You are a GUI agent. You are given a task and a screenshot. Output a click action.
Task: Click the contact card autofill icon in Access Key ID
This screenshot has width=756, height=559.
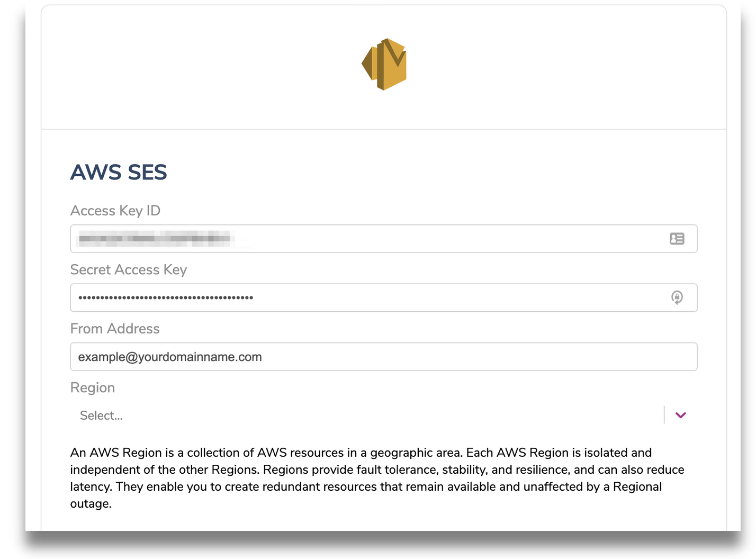pos(677,239)
